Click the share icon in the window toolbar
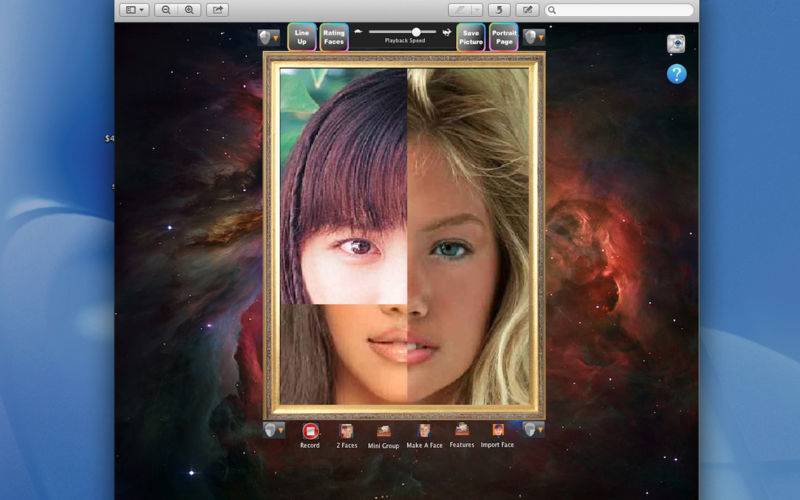800x500 pixels. pos(218,10)
